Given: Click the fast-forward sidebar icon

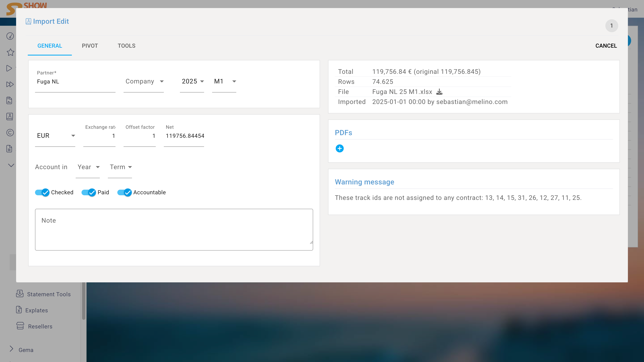Looking at the screenshot, I should pos(10,84).
